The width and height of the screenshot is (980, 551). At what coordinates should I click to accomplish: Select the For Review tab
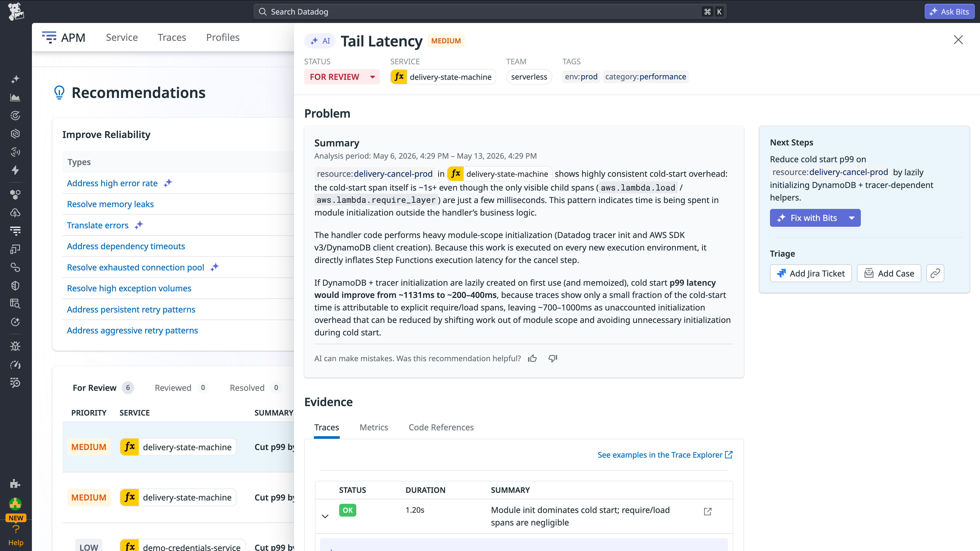click(103, 387)
